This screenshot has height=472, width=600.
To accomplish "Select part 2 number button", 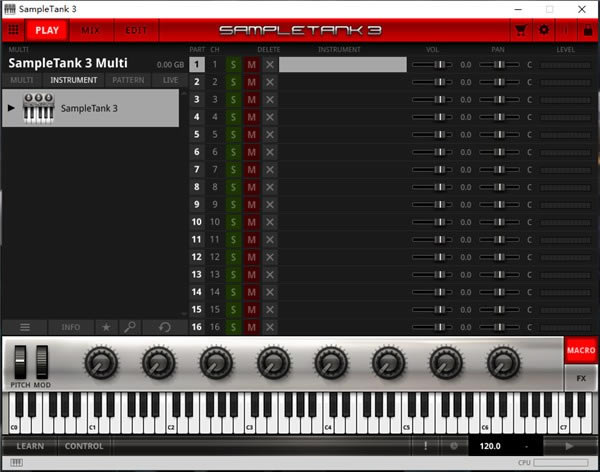I will point(197,82).
